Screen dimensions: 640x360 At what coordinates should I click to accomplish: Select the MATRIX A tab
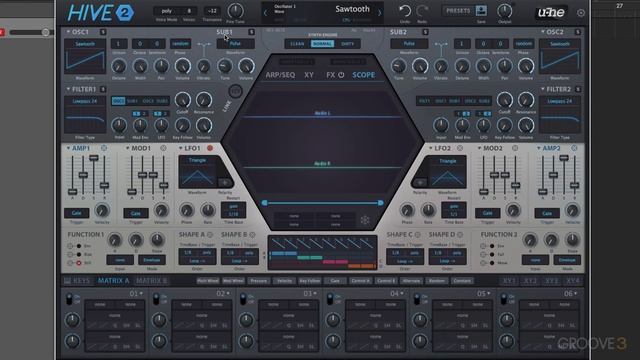[x=113, y=281]
